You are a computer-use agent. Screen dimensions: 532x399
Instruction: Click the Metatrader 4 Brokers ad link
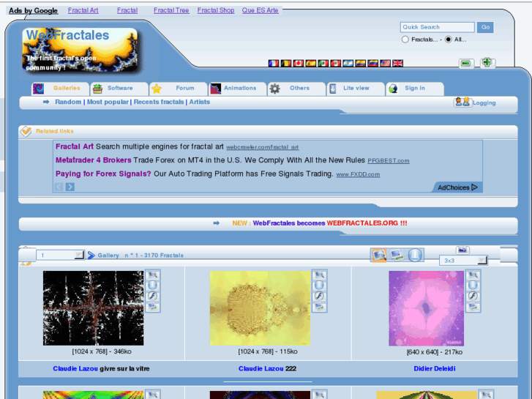click(94, 160)
